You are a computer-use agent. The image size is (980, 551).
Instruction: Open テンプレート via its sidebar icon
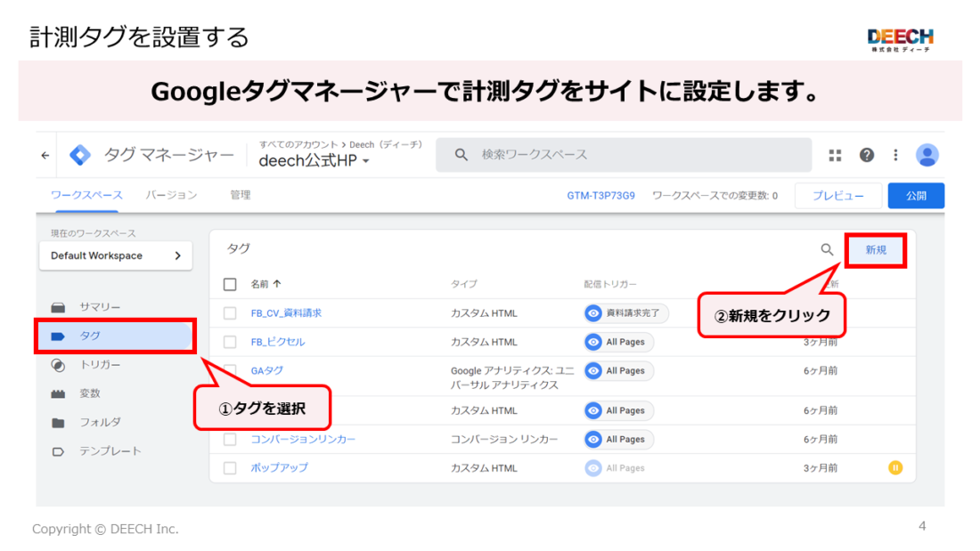tap(58, 450)
